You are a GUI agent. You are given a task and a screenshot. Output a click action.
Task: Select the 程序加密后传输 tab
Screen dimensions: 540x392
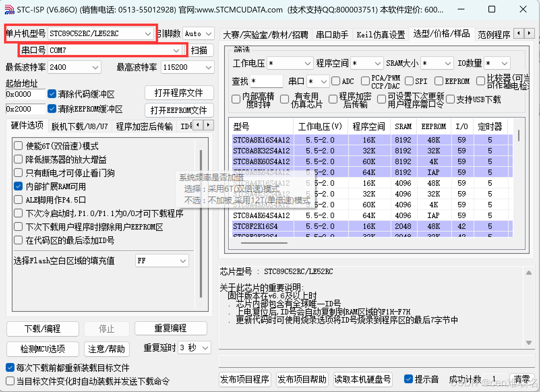tap(144, 126)
